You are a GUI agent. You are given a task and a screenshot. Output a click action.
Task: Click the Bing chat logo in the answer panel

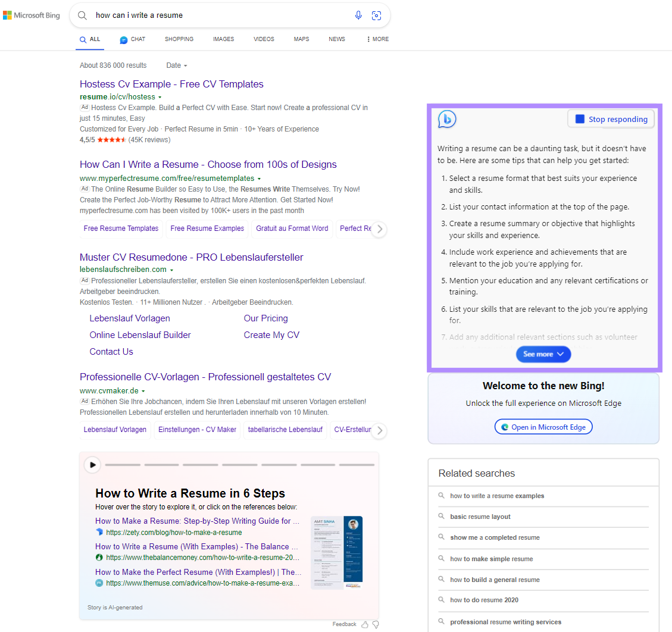[447, 119]
